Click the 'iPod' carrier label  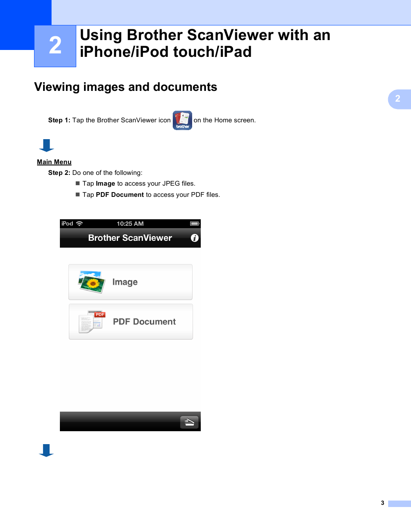click(67, 224)
